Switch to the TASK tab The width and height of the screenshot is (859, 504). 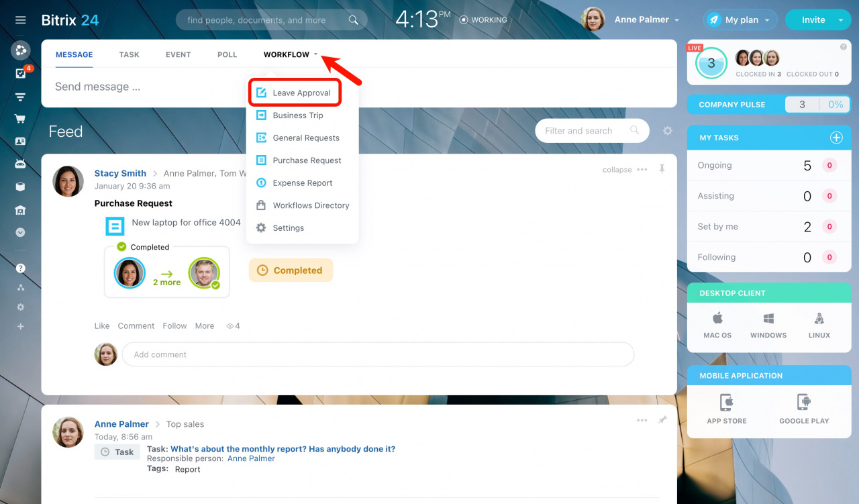[130, 54]
